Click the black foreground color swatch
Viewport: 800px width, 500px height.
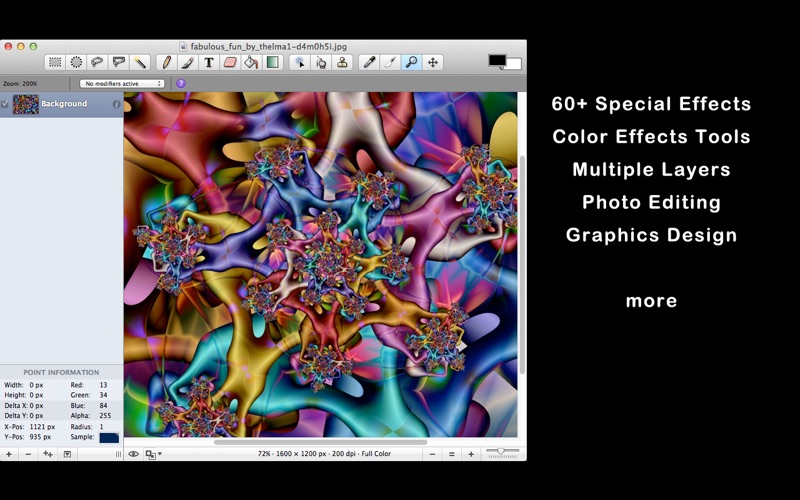pyautogui.click(x=496, y=60)
